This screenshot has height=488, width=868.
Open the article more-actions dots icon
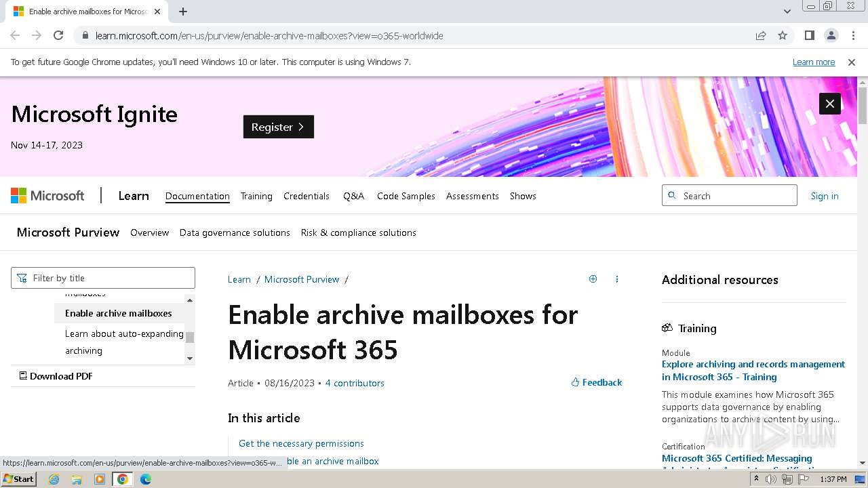tap(617, 279)
